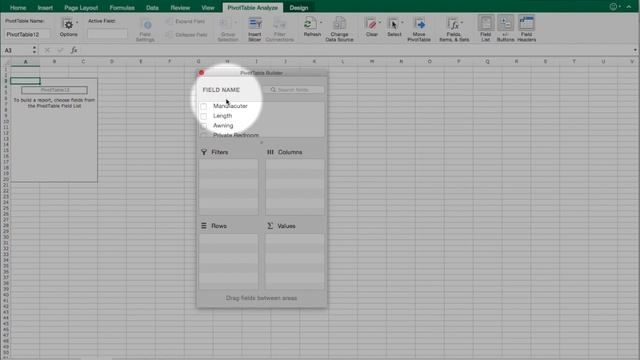Click the Rows icon in PivotTable Builder
Image resolution: width=640 pixels, height=360 pixels.
204,226
